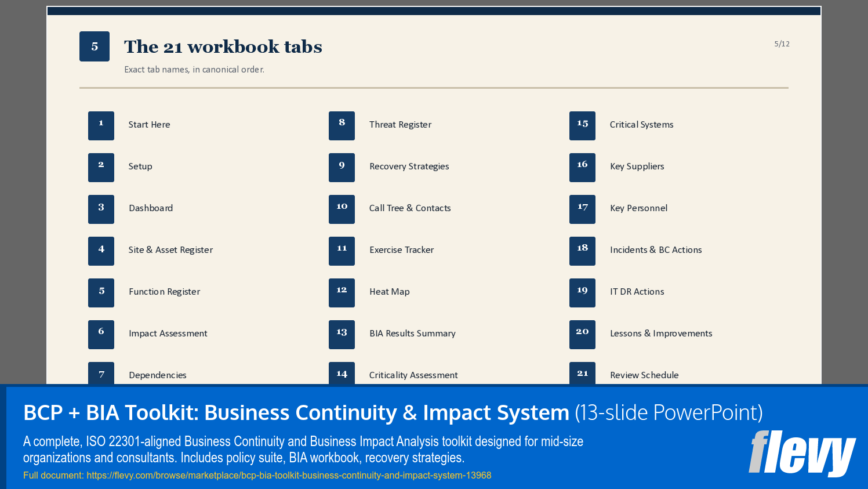Click the number 10 tile beside Call Tree & Contacts
868x489 pixels.
(x=342, y=209)
